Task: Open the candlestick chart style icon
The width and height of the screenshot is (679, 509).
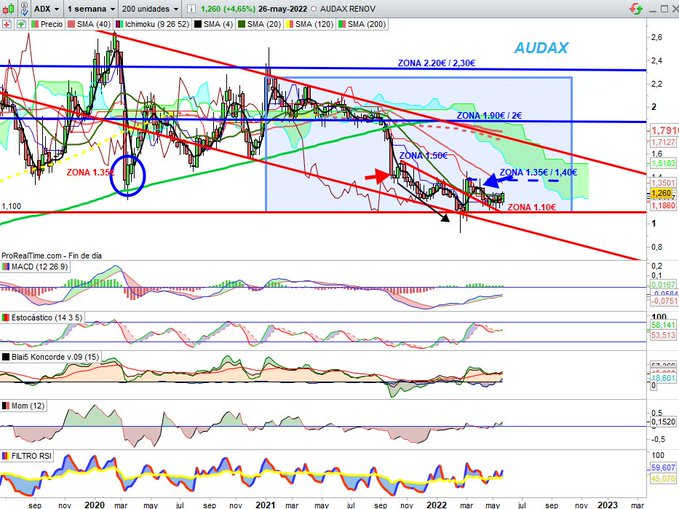Action: 9,8
